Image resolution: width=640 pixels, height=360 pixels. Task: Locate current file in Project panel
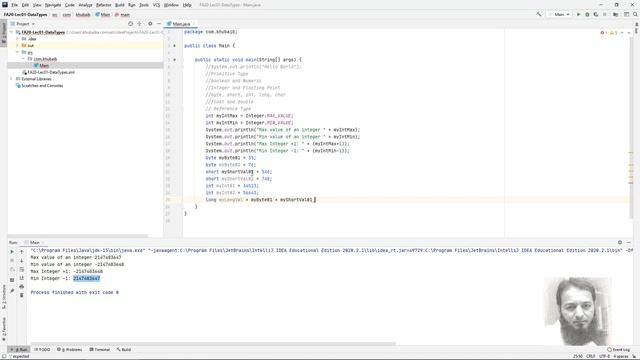(x=131, y=24)
